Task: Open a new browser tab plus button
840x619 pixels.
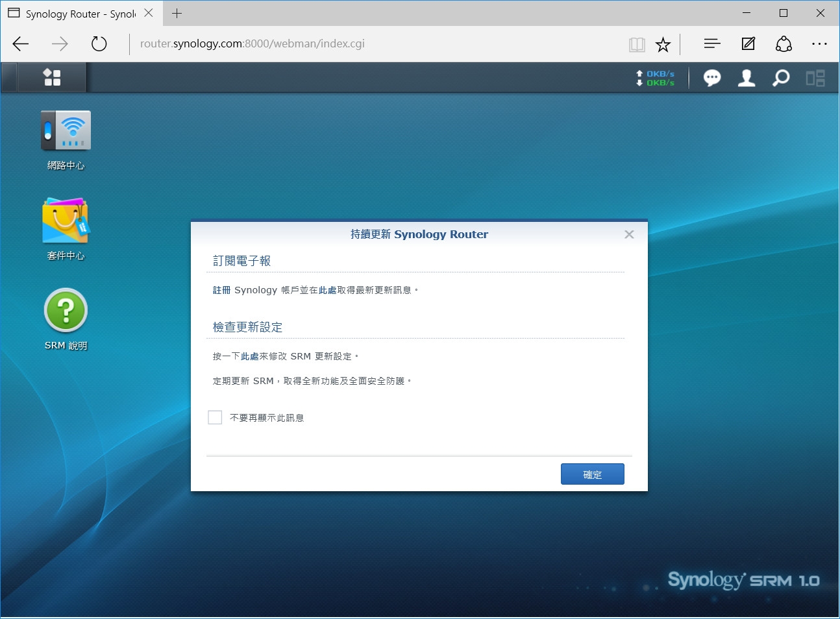Action: pos(177,13)
